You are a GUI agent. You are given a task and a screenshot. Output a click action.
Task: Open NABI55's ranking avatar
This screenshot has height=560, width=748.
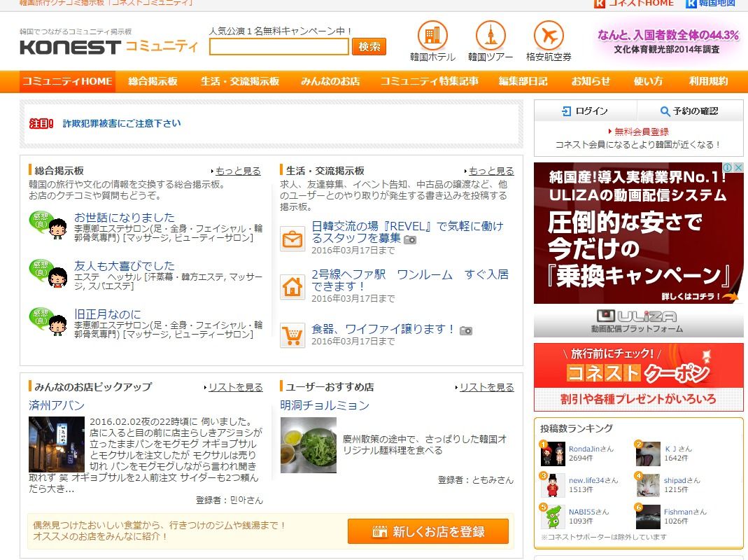[x=552, y=517]
